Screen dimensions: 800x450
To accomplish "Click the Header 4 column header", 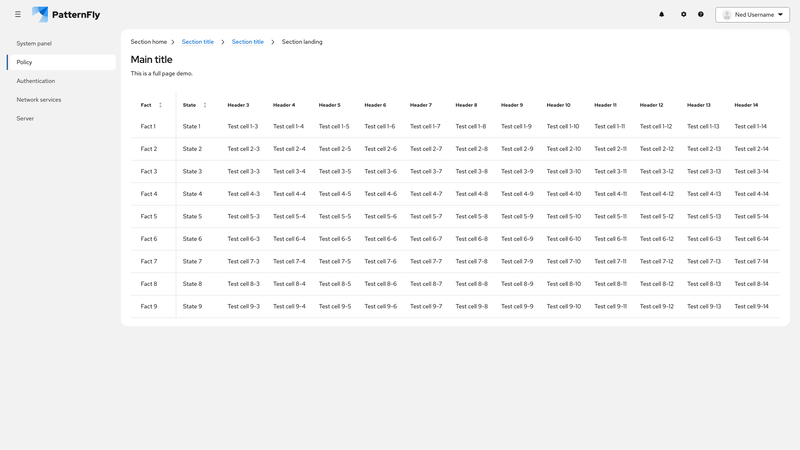I will [x=284, y=105].
